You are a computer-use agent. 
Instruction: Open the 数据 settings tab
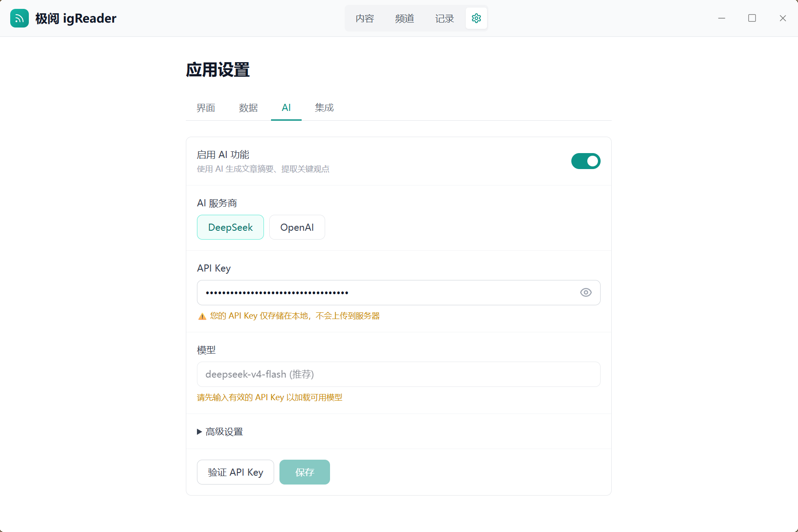coord(248,108)
